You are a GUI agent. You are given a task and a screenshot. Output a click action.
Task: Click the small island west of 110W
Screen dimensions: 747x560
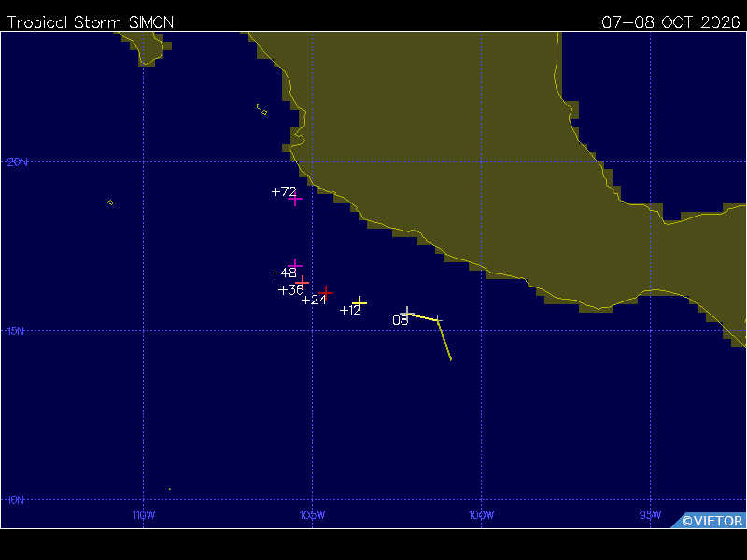[x=110, y=203]
